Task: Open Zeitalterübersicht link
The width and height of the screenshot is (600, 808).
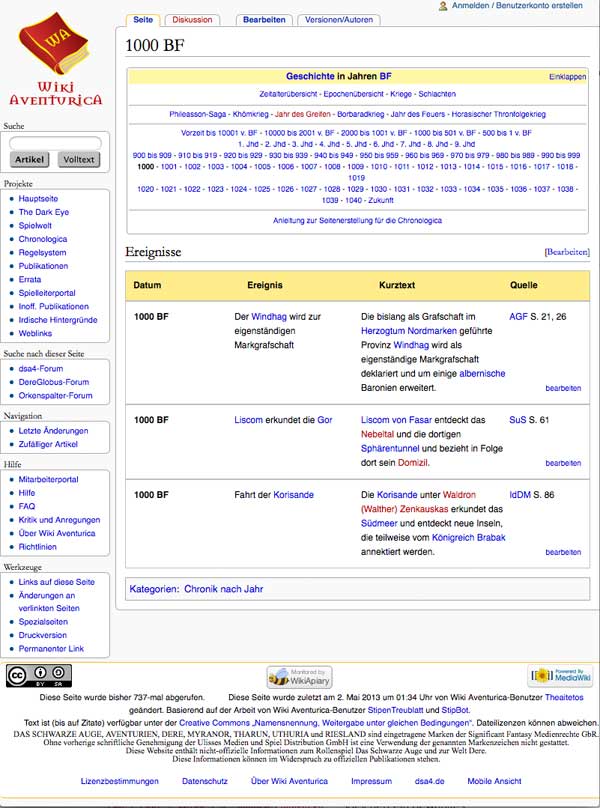Action: click(288, 94)
